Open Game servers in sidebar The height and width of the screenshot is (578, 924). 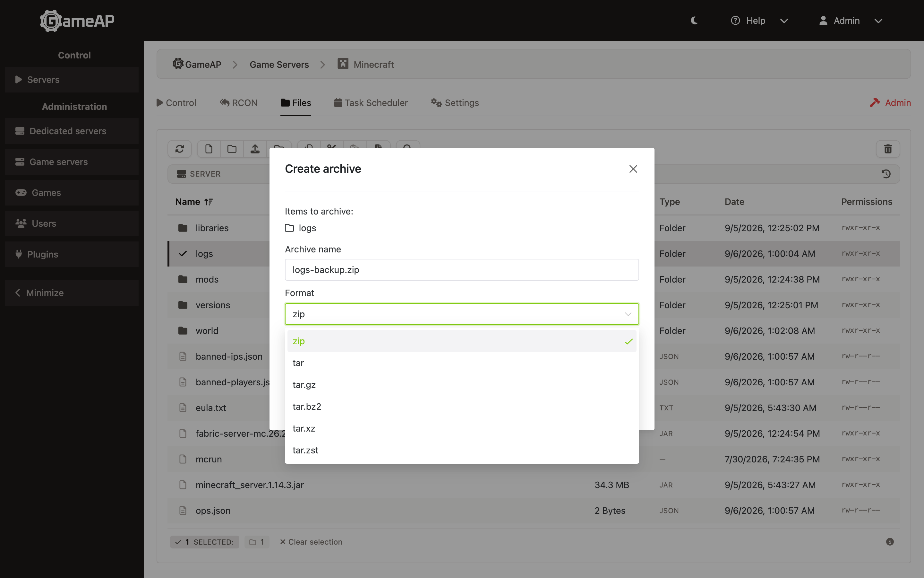72,162
